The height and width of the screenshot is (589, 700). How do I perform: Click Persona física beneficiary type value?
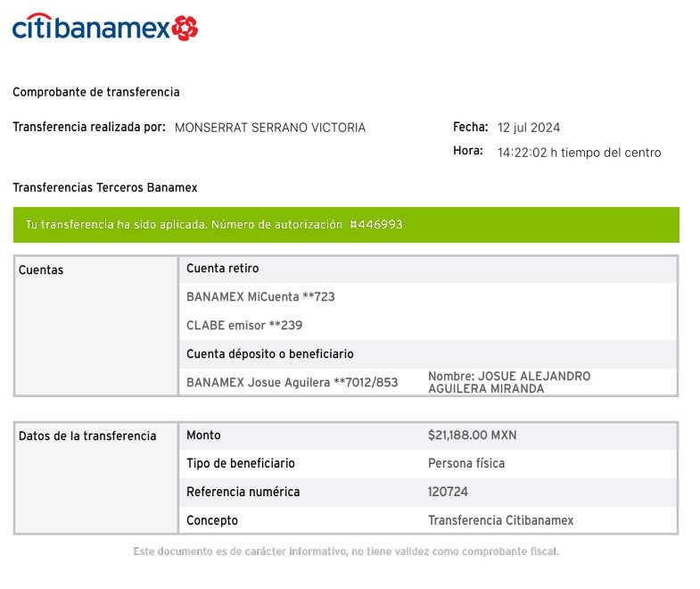tap(466, 463)
